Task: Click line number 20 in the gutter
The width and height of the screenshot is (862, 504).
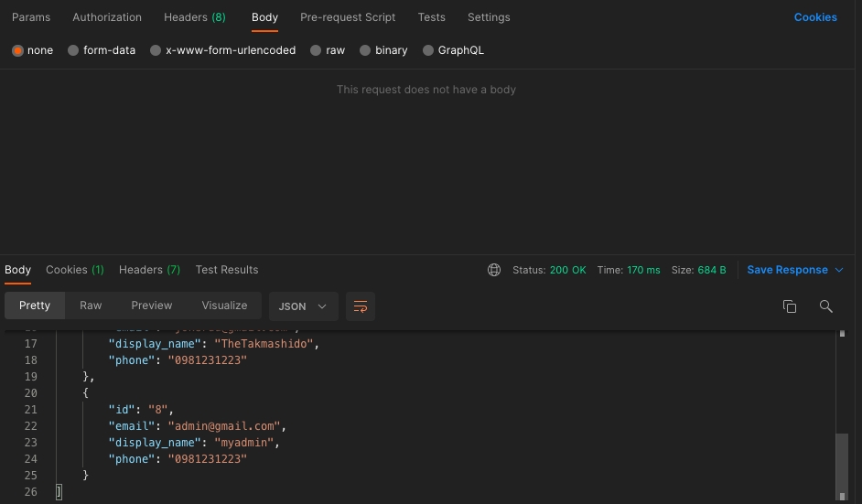Action: (31, 393)
